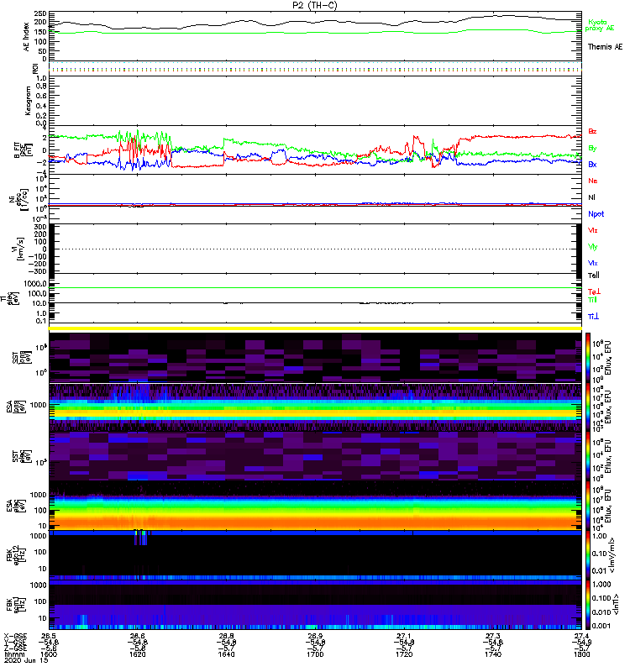Screen dimensions: 630x672
Task: Click the Keogram panel axis label
Action: (x=28, y=101)
